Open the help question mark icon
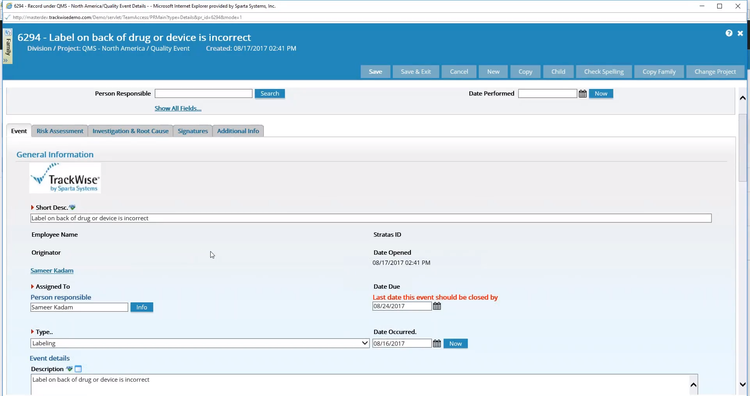The width and height of the screenshot is (750, 396). pos(728,33)
